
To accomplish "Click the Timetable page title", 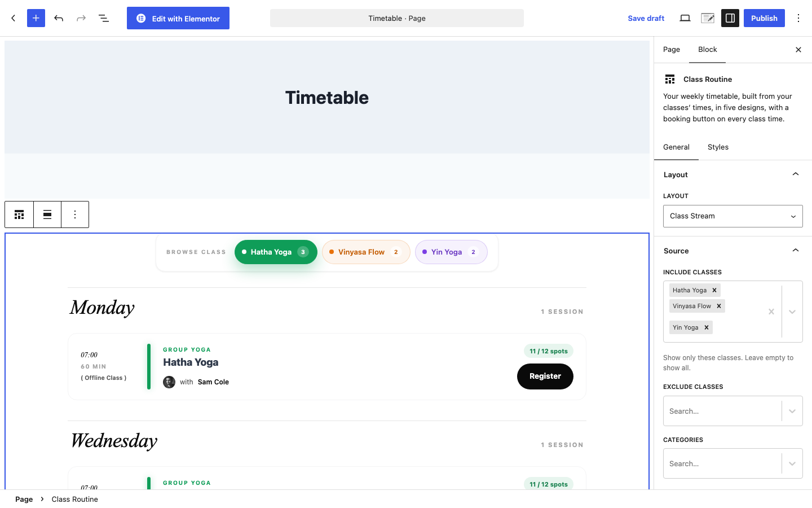I will (327, 98).
